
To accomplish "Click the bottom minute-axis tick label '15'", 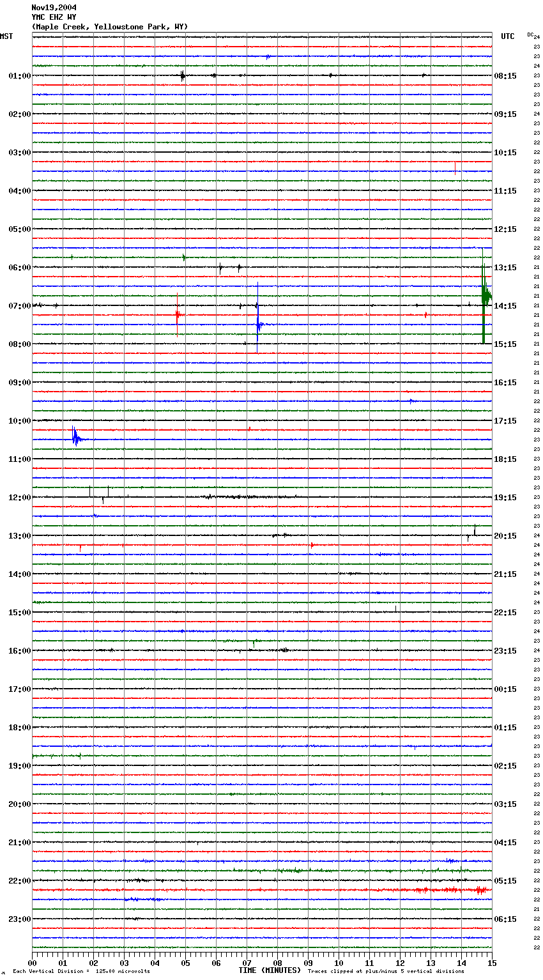I will click(492, 963).
